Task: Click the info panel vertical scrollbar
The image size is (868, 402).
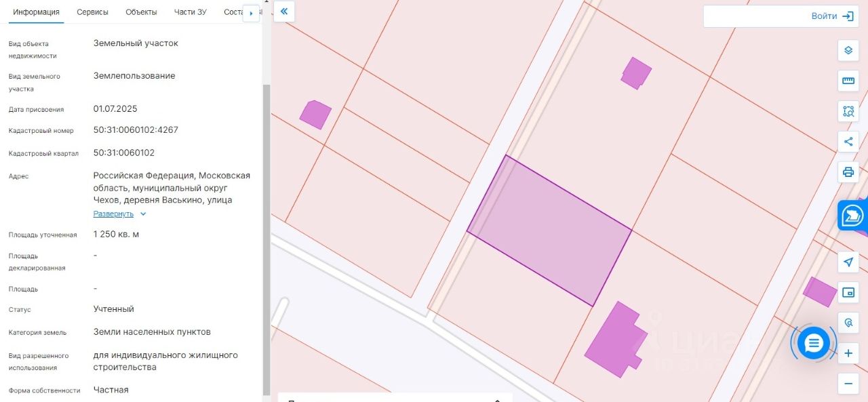Action: [266, 237]
